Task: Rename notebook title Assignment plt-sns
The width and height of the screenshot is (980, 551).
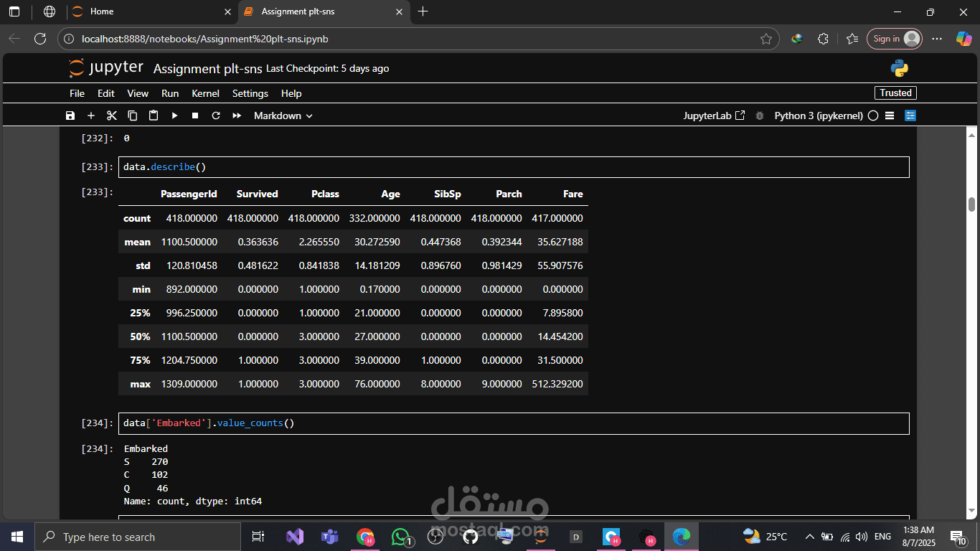Action: [208, 68]
